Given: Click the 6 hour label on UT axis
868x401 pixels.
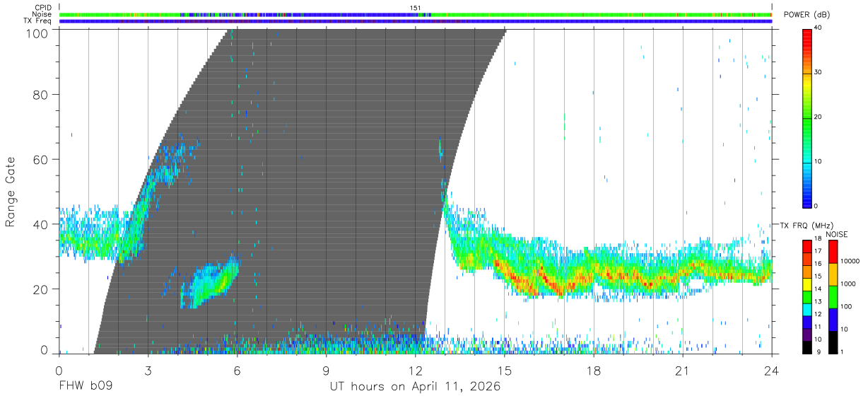Looking at the screenshot, I should [x=237, y=371].
